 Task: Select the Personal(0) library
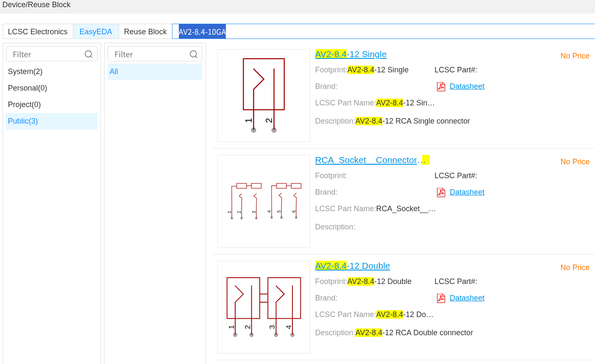coord(52,88)
